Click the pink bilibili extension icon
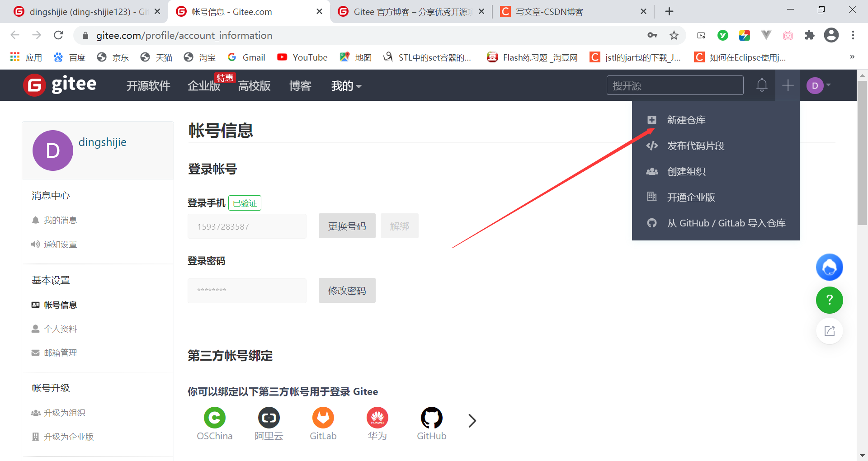Viewport: 868px width, 461px height. tap(788, 35)
